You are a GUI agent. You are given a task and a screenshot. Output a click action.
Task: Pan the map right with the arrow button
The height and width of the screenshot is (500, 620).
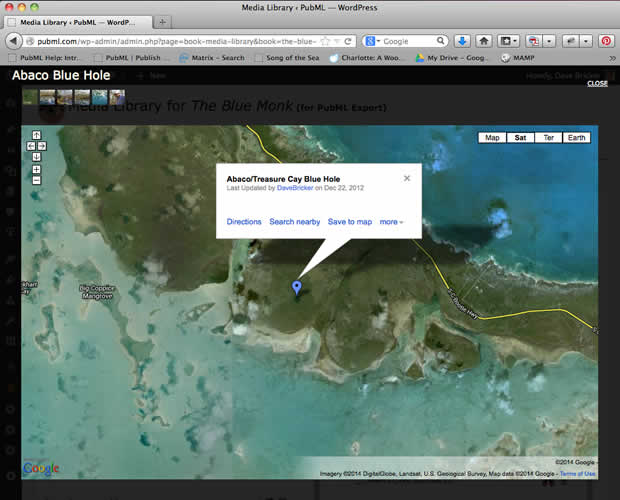point(43,146)
